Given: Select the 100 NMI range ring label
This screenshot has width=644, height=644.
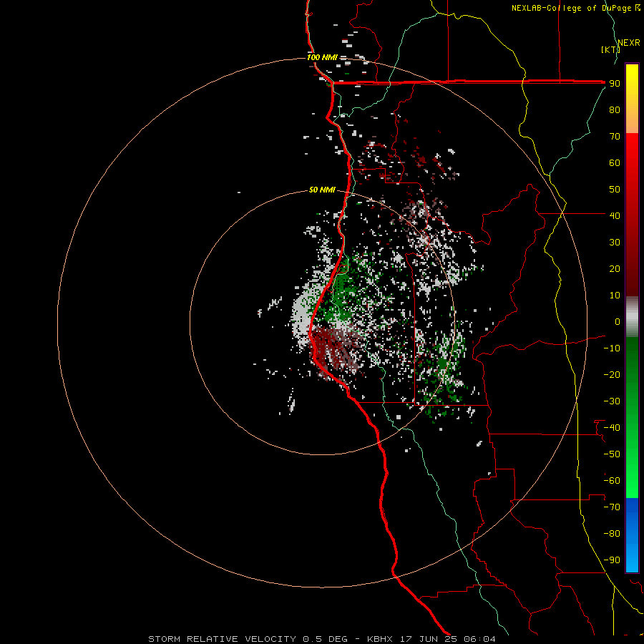Looking at the screenshot, I should point(322,57).
